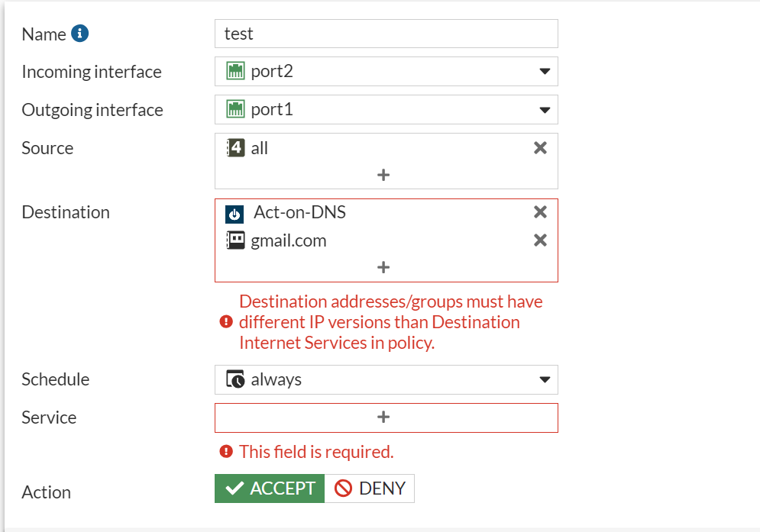
Task: Set policy action to ACCEPT
Action: pyautogui.click(x=270, y=488)
